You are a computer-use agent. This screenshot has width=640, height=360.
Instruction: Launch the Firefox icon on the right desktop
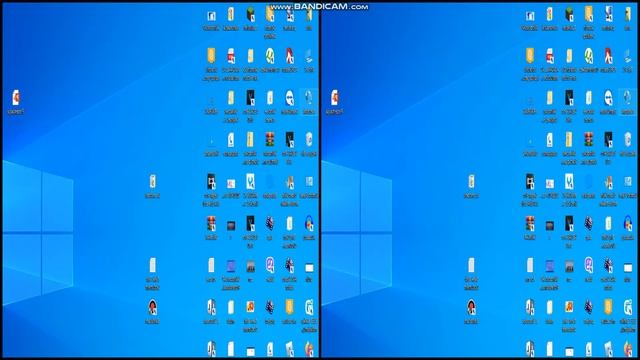pos(627,349)
